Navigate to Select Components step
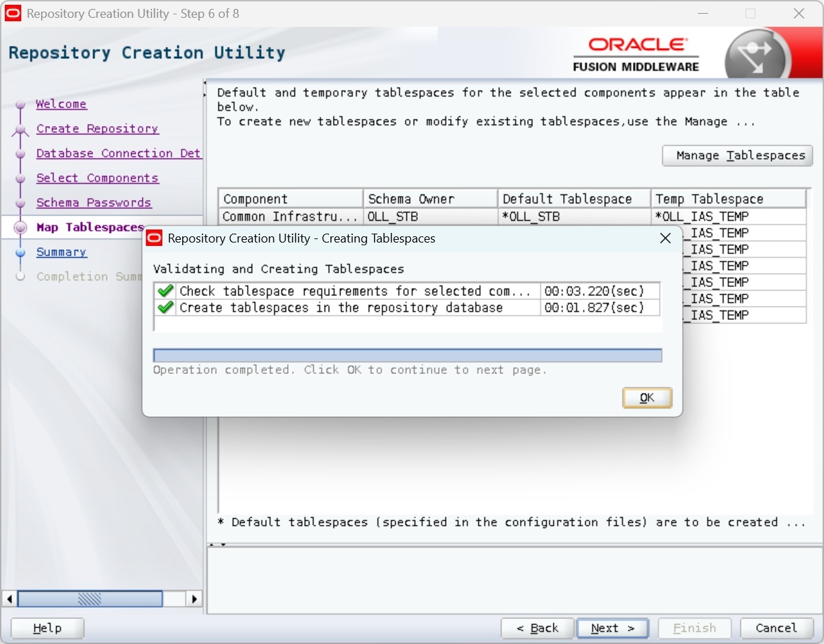Image resolution: width=824 pixels, height=644 pixels. (97, 178)
